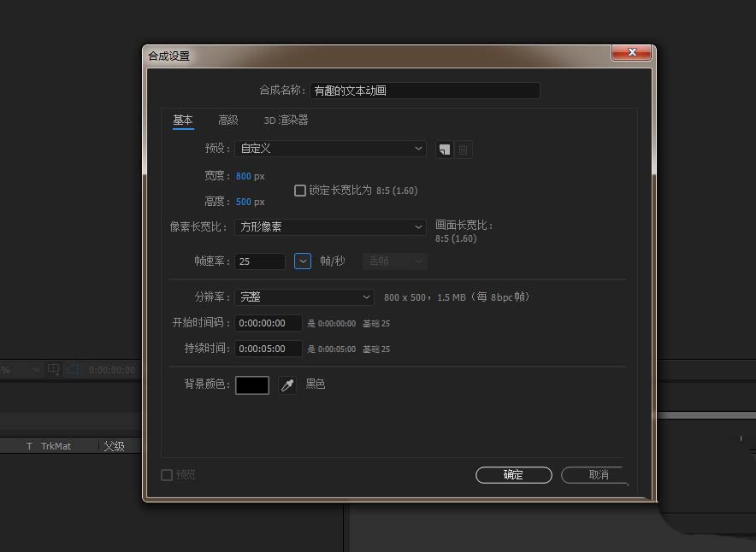The width and height of the screenshot is (756, 552).
Task: Pick background color with the eyedropper
Action: [288, 385]
